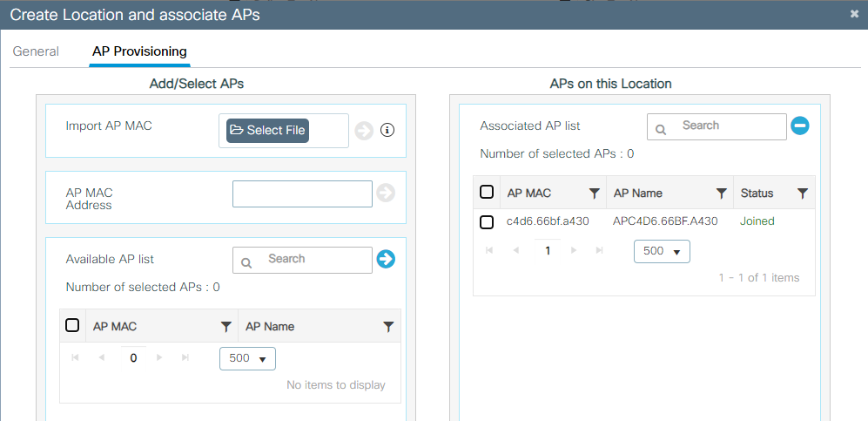This screenshot has height=421, width=868.
Task: Click blue arrow to add available APs
Action: [x=386, y=259]
